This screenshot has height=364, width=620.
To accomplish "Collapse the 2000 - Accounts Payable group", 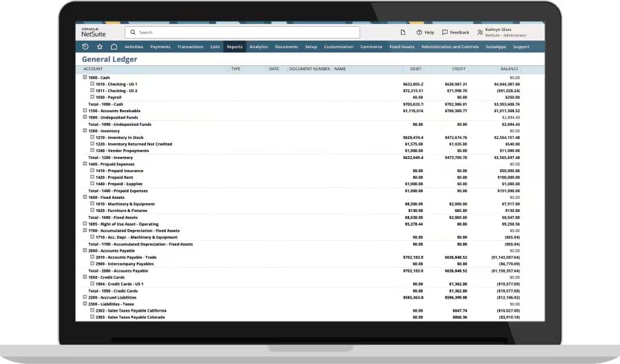I will [85, 250].
